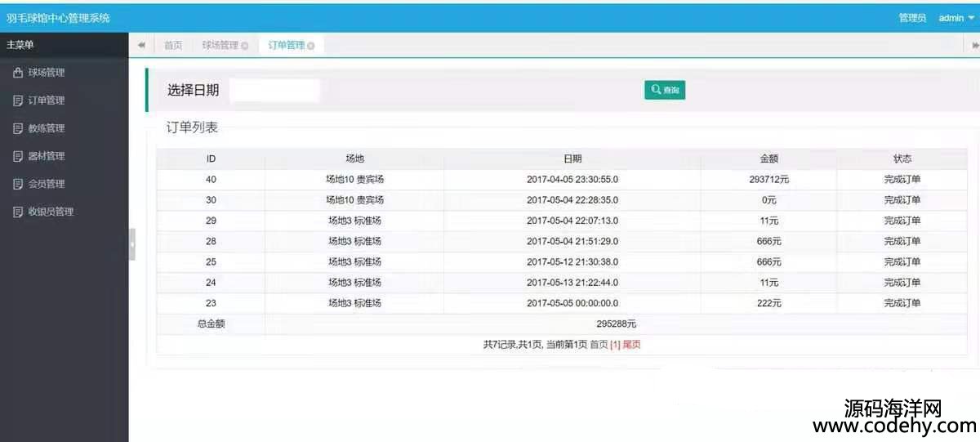This screenshot has height=442, width=980.
Task: Click 完成订单 status in row 23
Action: [902, 303]
